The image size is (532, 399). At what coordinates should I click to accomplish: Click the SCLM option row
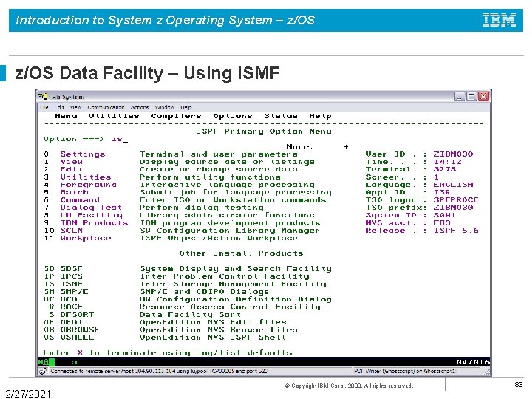point(182,231)
